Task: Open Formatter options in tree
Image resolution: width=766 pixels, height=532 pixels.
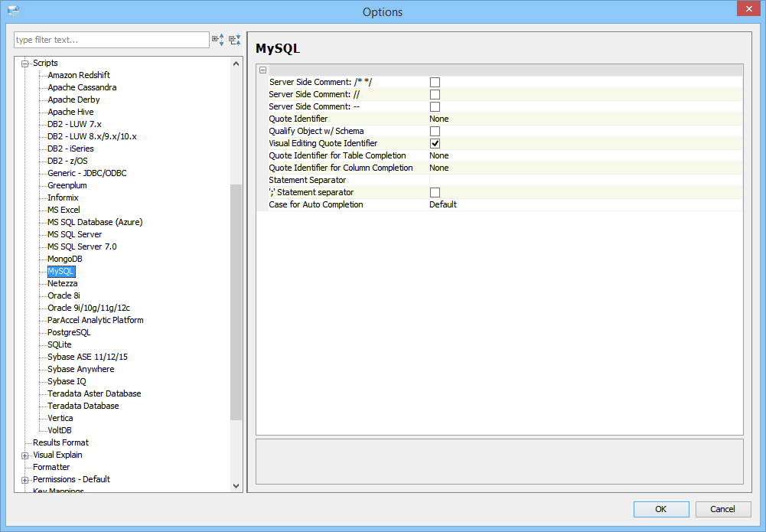Action: [51, 466]
